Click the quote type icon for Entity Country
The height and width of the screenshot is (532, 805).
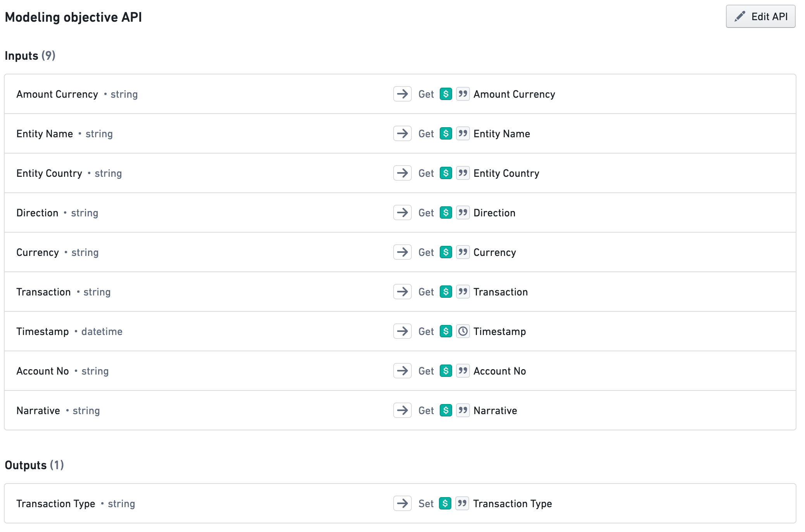(463, 173)
